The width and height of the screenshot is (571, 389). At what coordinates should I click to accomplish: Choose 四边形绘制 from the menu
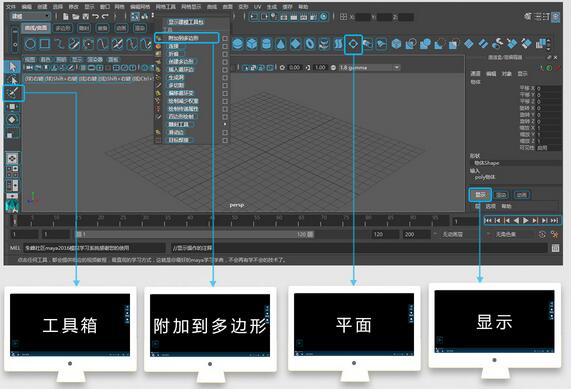click(181, 117)
